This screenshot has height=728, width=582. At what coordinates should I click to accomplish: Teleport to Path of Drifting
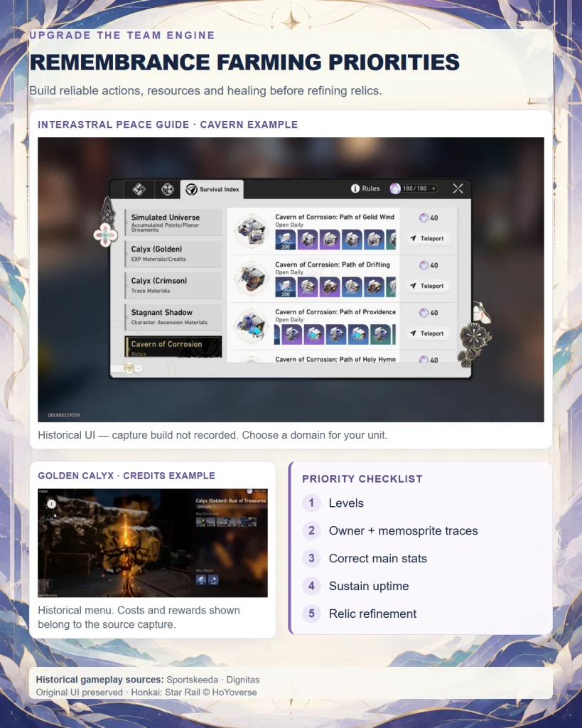(428, 286)
